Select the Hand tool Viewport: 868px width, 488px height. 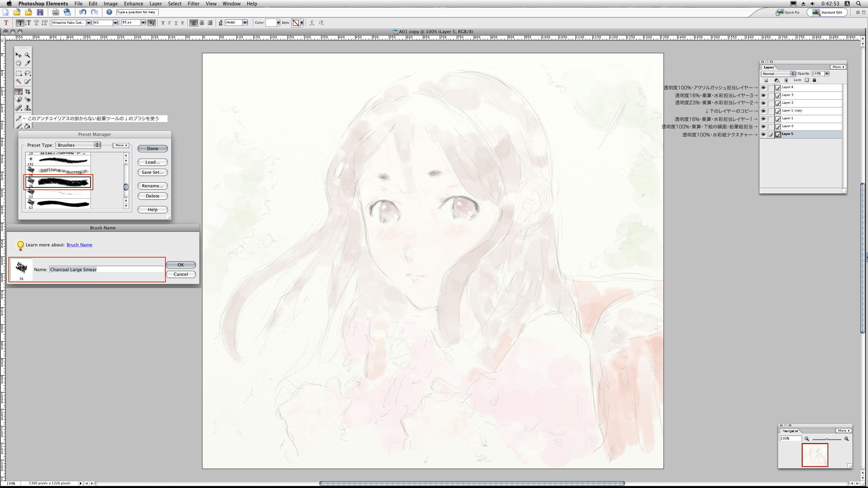click(18, 63)
